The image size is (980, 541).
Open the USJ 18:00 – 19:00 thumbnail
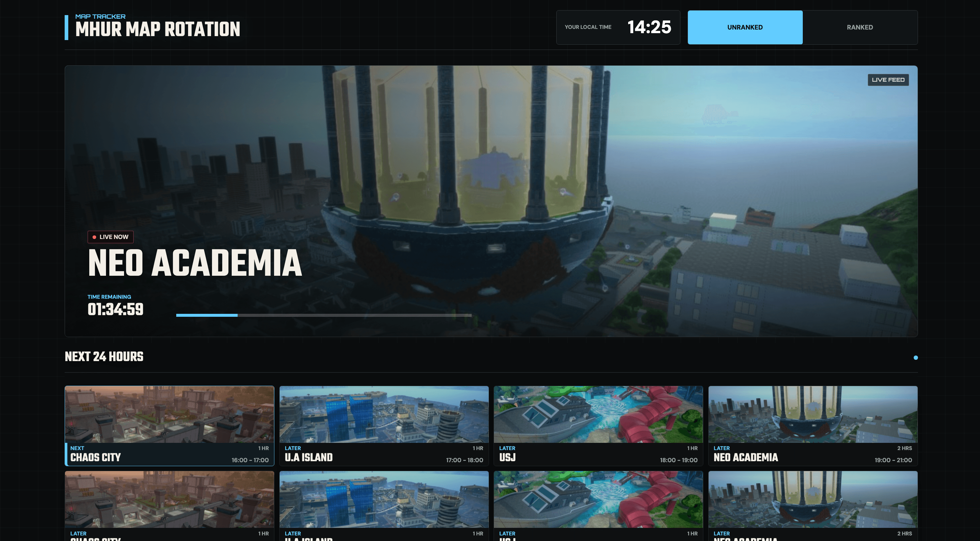click(598, 414)
